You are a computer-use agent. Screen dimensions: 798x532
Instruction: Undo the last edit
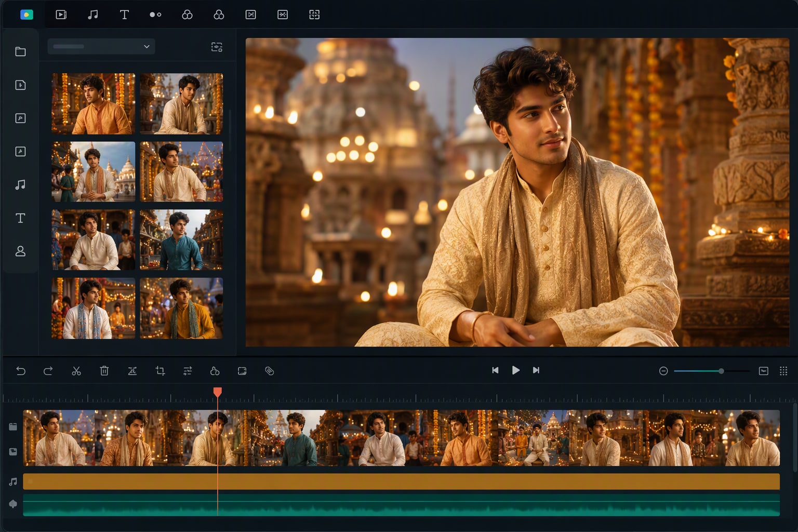[21, 370]
